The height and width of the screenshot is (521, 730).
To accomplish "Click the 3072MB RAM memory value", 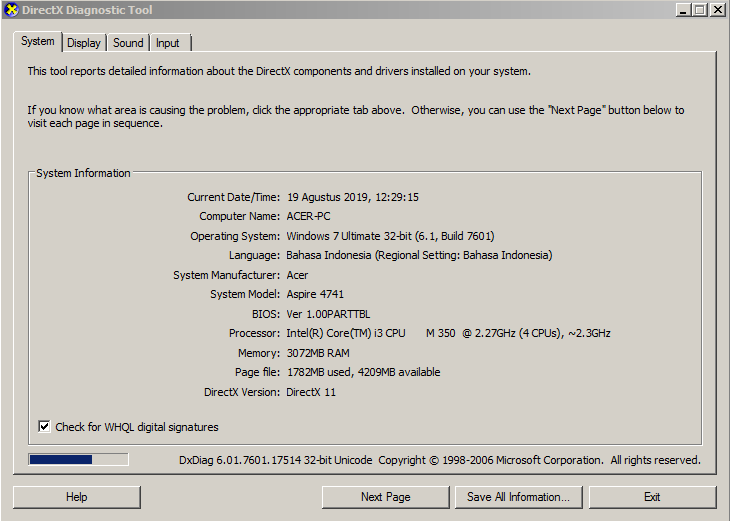I will point(318,353).
